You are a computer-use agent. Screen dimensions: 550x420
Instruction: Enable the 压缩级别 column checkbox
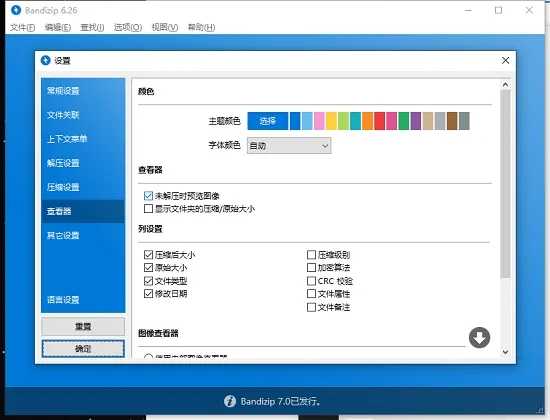[311, 255]
